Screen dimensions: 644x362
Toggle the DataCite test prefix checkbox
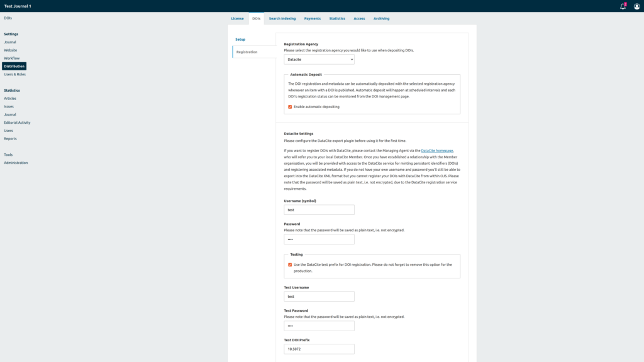(x=290, y=265)
